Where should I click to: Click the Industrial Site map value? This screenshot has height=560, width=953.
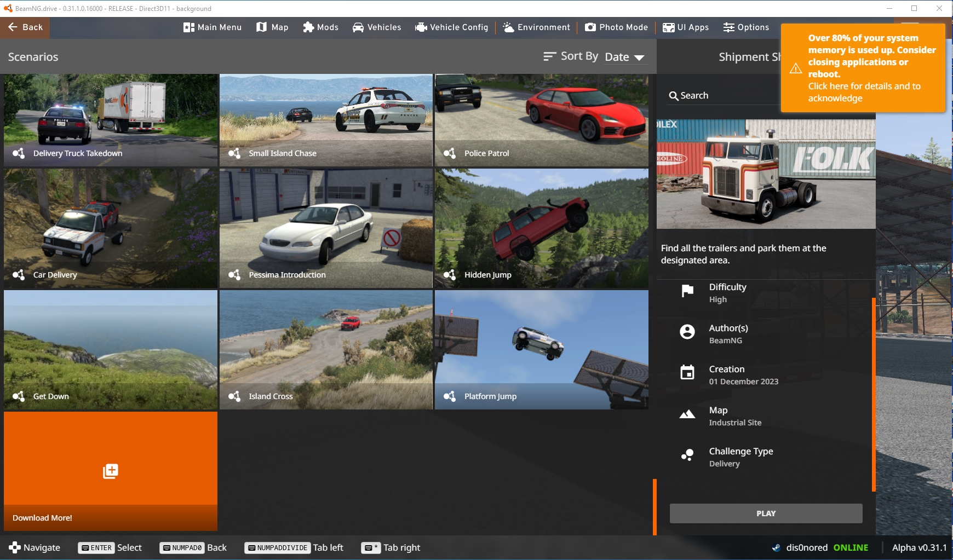735,423
